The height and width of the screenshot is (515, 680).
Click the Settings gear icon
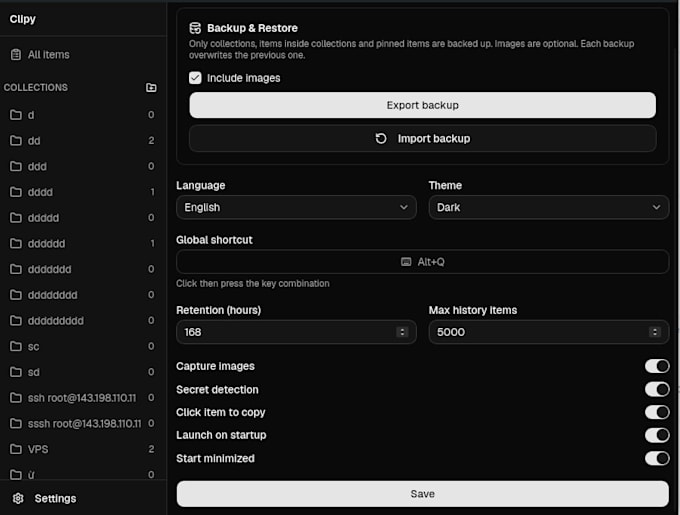coord(18,499)
